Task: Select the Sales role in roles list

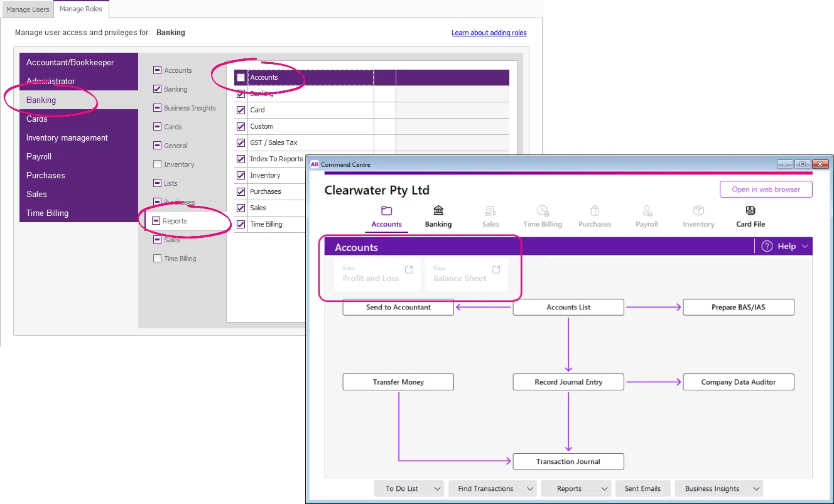Action: click(79, 194)
